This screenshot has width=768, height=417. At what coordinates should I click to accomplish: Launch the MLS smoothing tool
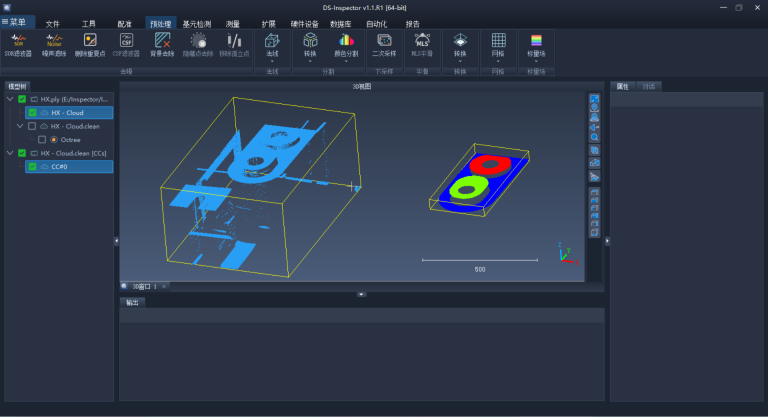422,45
